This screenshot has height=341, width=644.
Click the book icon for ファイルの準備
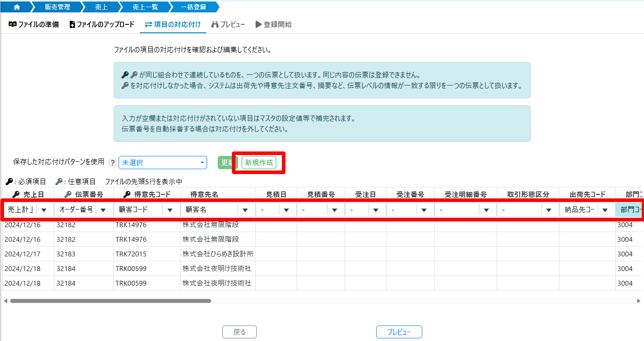tap(12, 24)
